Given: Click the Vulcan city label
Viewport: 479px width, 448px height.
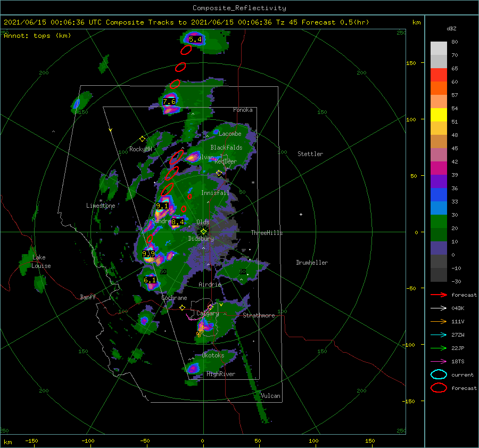Looking at the screenshot, I should click(x=271, y=396).
